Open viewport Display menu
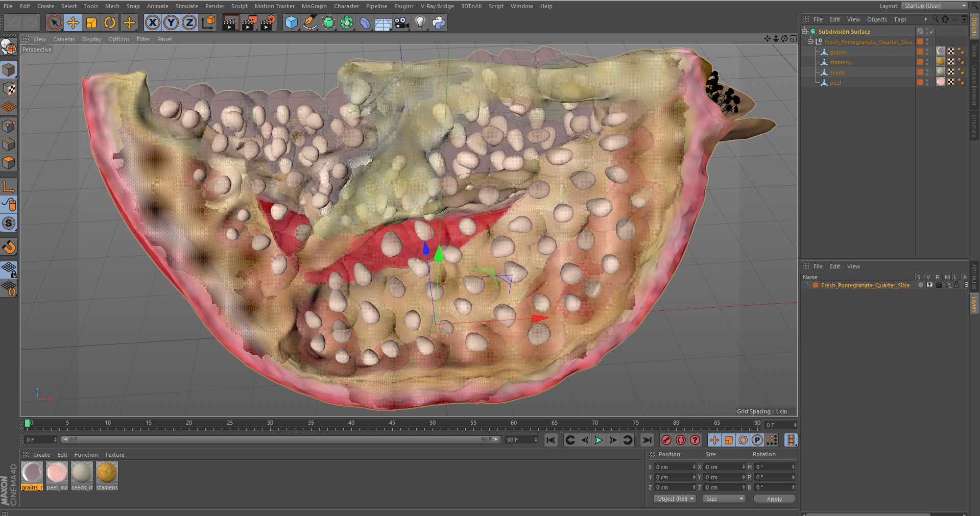980x516 pixels. pyautogui.click(x=91, y=39)
